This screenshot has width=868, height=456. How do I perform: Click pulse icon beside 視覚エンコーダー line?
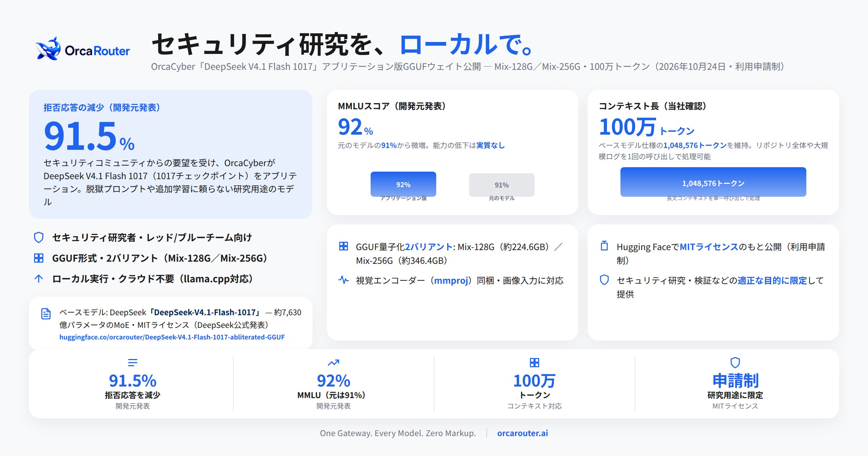344,280
